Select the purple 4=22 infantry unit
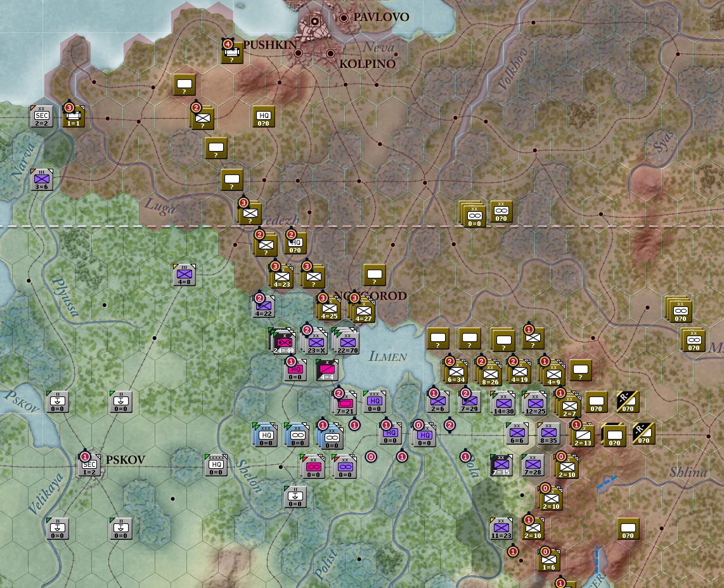 [263, 306]
